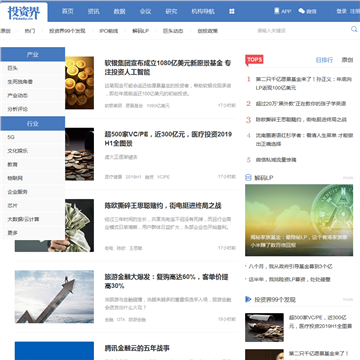The image size is (360, 360).
Task: Click the 热门 sub-navigation link
Action: click(30, 31)
